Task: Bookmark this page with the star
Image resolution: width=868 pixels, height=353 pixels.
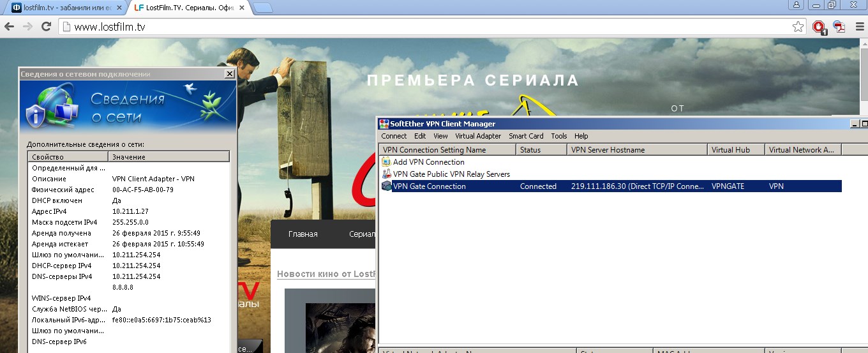Action: (x=798, y=27)
